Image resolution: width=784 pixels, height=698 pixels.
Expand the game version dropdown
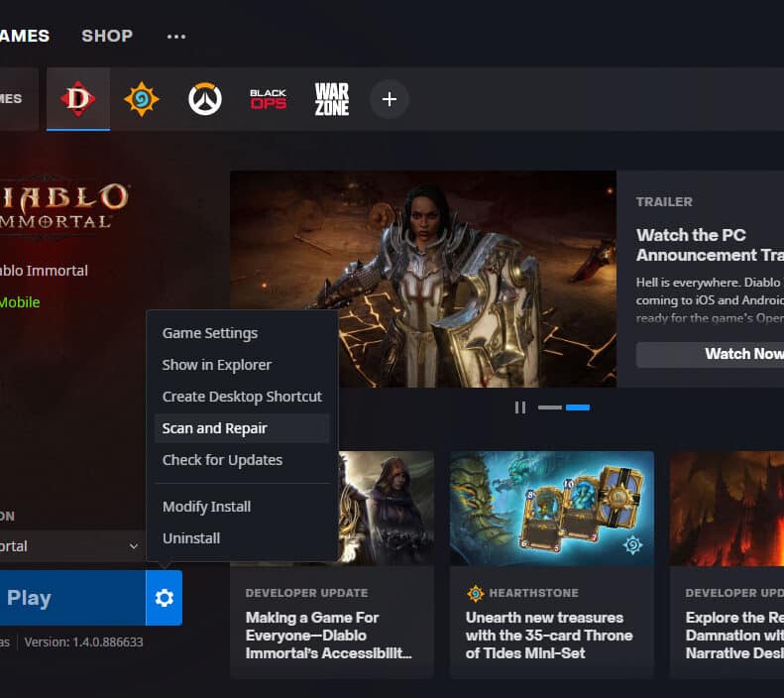click(69, 546)
